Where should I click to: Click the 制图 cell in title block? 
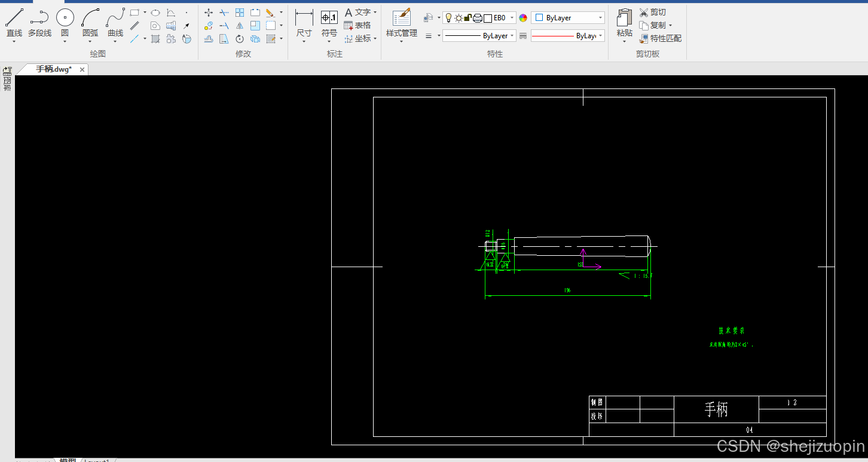597,402
